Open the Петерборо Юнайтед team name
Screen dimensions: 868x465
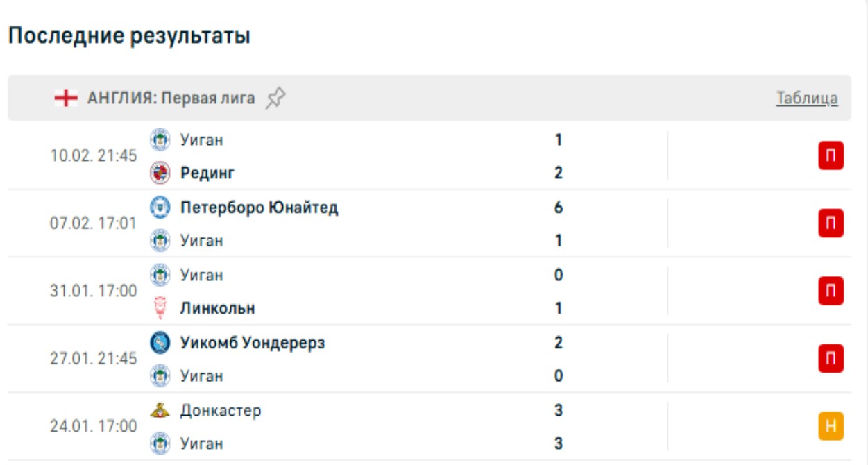[x=259, y=208]
